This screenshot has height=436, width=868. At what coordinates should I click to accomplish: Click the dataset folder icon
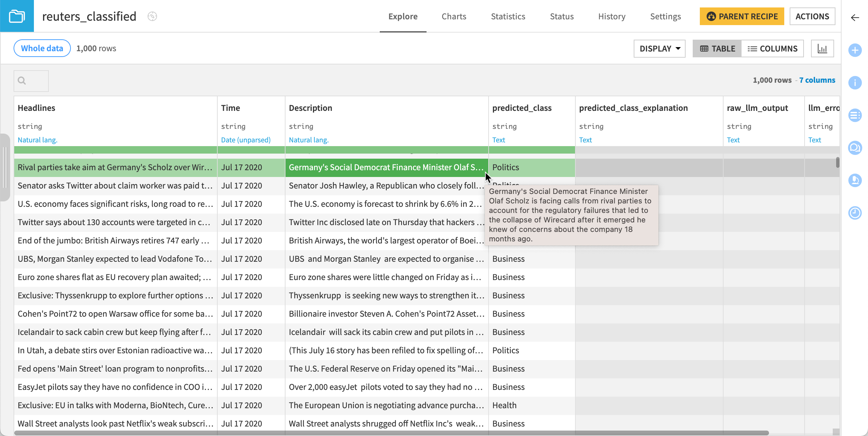point(17,16)
